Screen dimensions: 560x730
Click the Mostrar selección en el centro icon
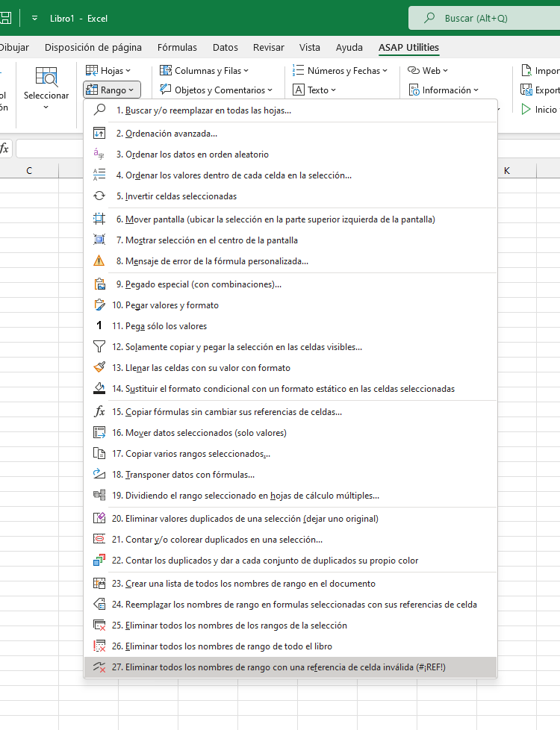(x=99, y=240)
